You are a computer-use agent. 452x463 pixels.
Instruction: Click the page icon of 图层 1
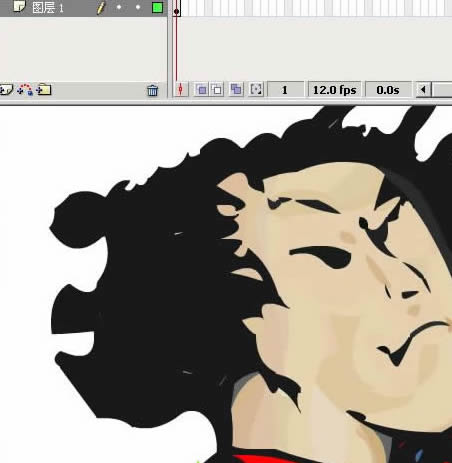click(x=19, y=6)
